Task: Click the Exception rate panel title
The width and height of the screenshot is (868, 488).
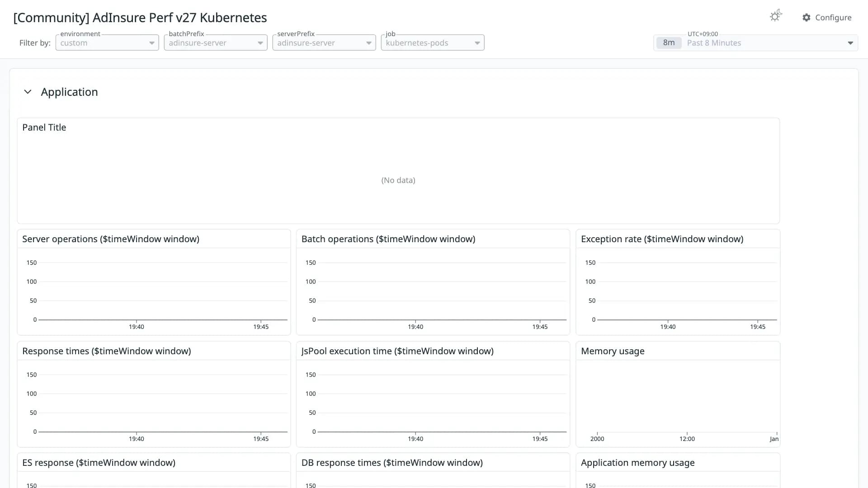Action: [x=662, y=239]
